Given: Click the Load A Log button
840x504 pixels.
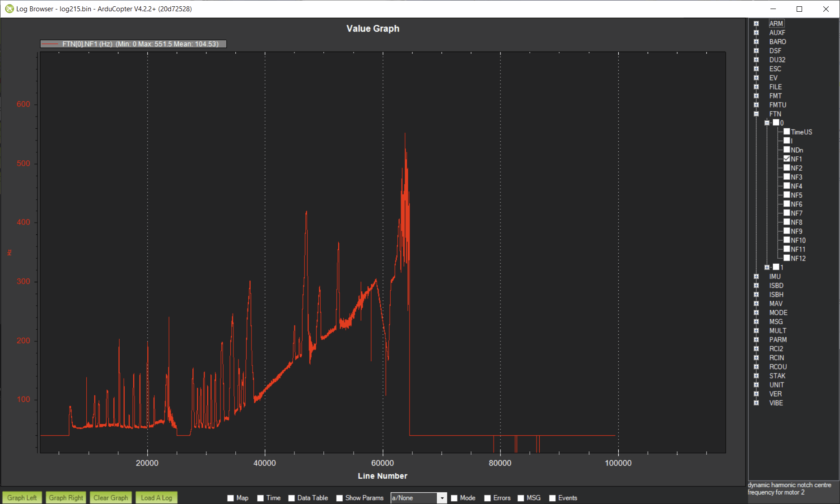Looking at the screenshot, I should pos(156,497).
